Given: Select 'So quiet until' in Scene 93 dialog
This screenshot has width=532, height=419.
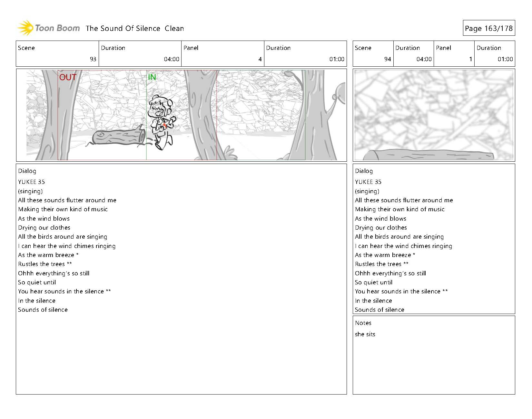Looking at the screenshot, I should [x=37, y=282].
